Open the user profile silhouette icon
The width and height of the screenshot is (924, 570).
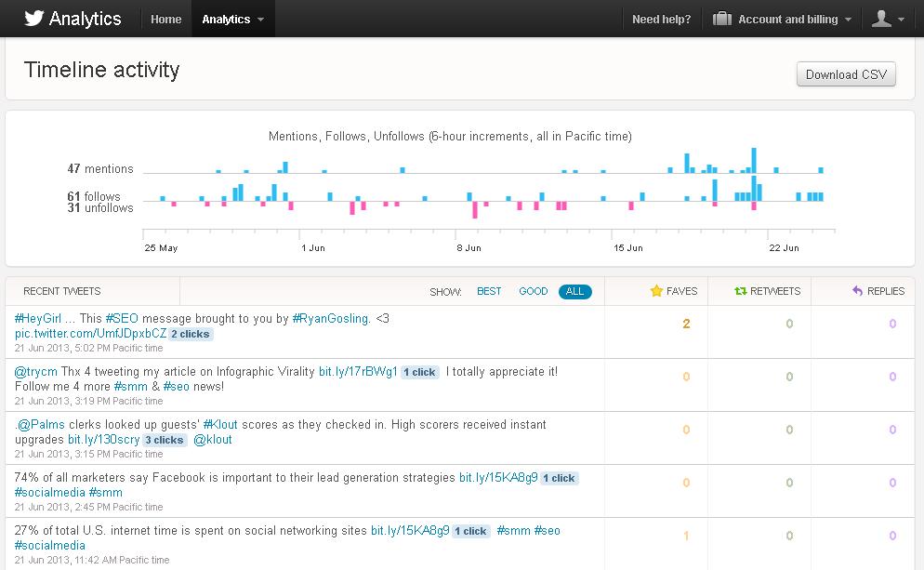881,19
